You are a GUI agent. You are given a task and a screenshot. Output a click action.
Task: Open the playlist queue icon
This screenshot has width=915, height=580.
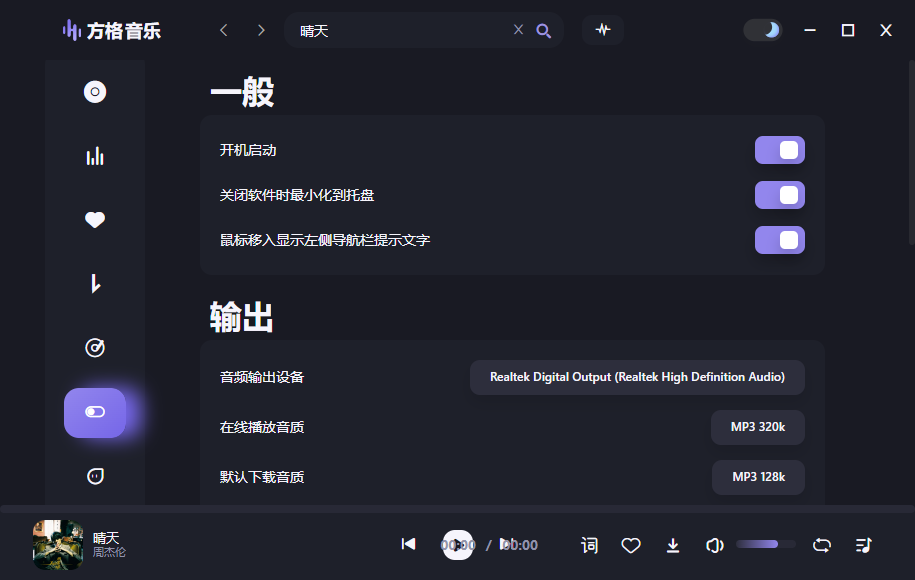(x=864, y=545)
